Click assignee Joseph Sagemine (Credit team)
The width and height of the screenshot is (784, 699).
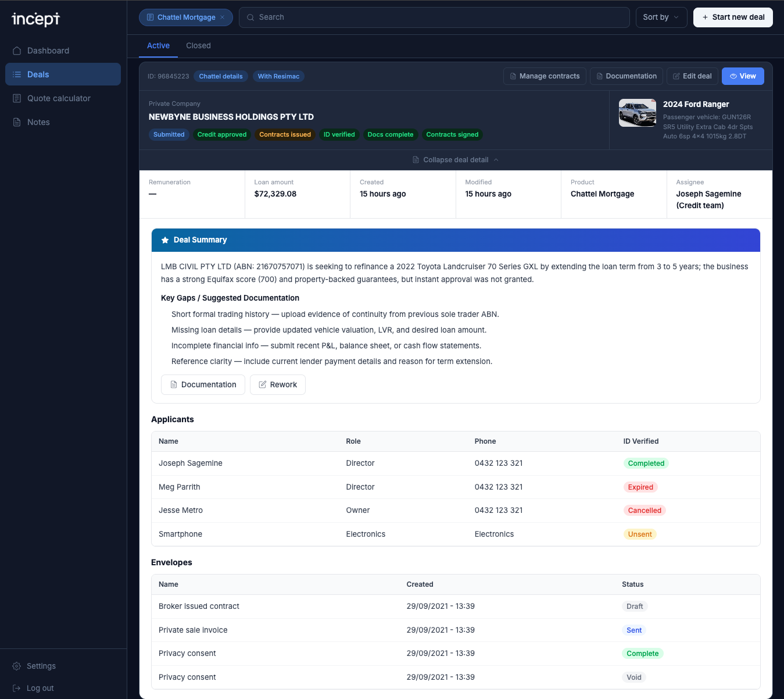[708, 199]
